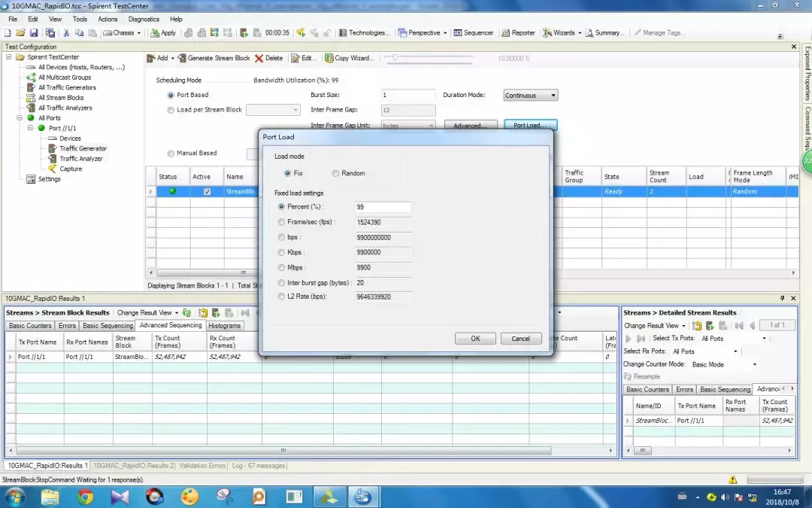Click the Port Load... button
Image resolution: width=812 pixels, height=508 pixels.
(530, 126)
